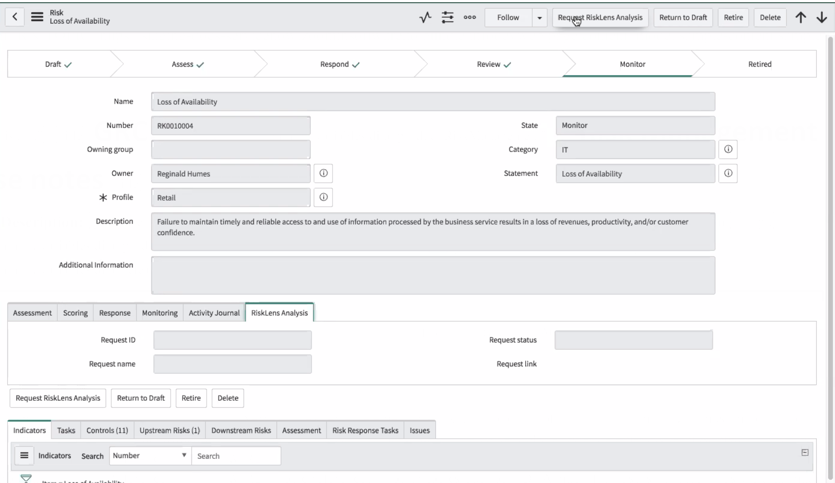Open the related list Assessment tab
835x483 pixels.
coord(301,430)
